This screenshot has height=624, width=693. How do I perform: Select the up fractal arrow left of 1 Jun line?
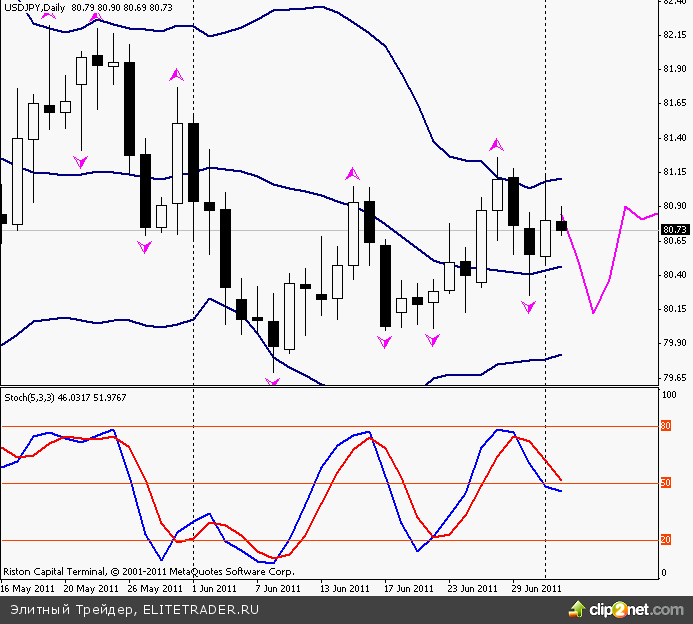177,74
